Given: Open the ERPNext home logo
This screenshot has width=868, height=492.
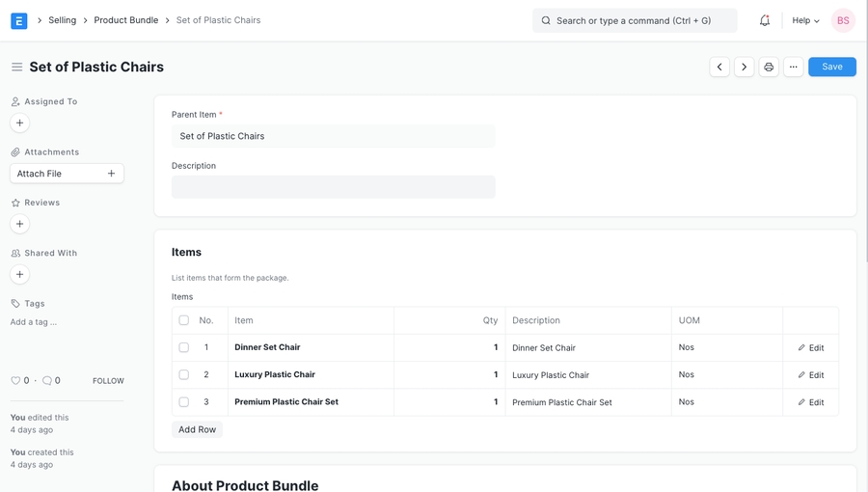Looking at the screenshot, I should tap(19, 20).
